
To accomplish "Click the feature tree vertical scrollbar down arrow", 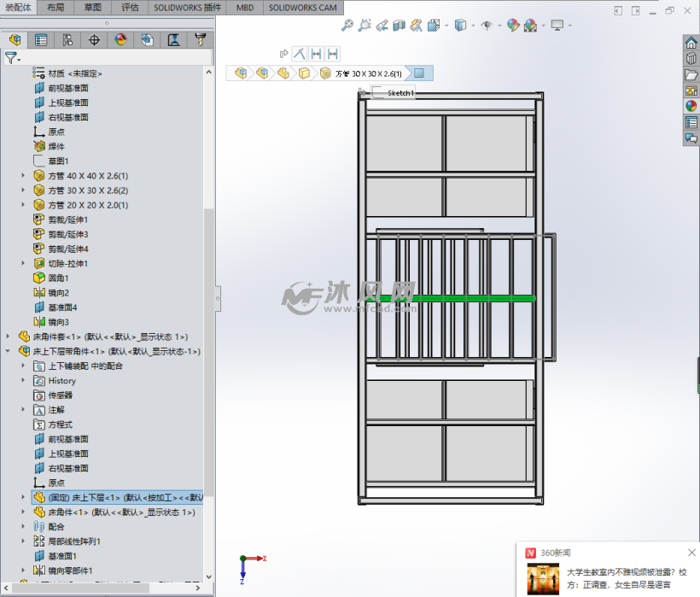I will click(208, 577).
